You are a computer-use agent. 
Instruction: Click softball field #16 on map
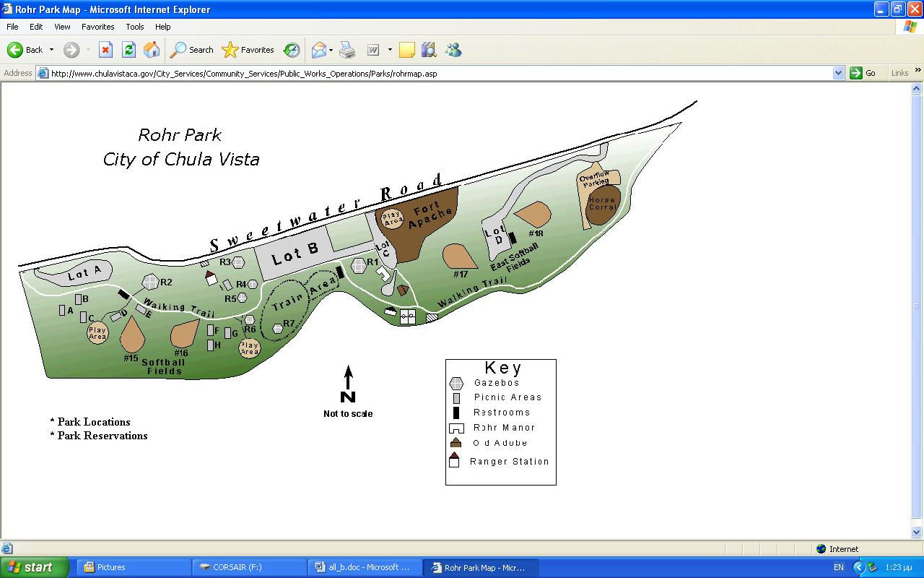pyautogui.click(x=184, y=333)
